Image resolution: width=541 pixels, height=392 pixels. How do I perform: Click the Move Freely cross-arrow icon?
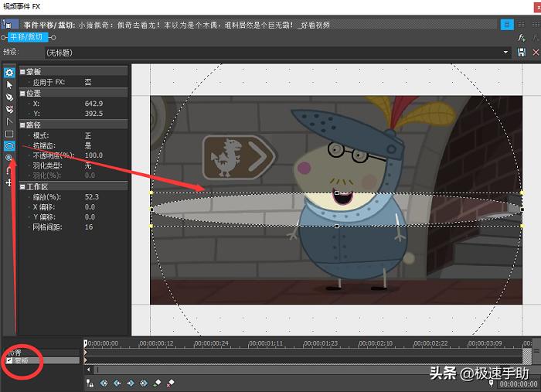(x=9, y=182)
